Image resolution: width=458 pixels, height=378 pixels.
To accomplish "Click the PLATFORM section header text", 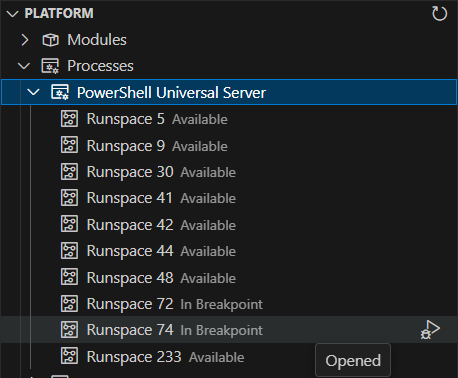I will coord(59,14).
